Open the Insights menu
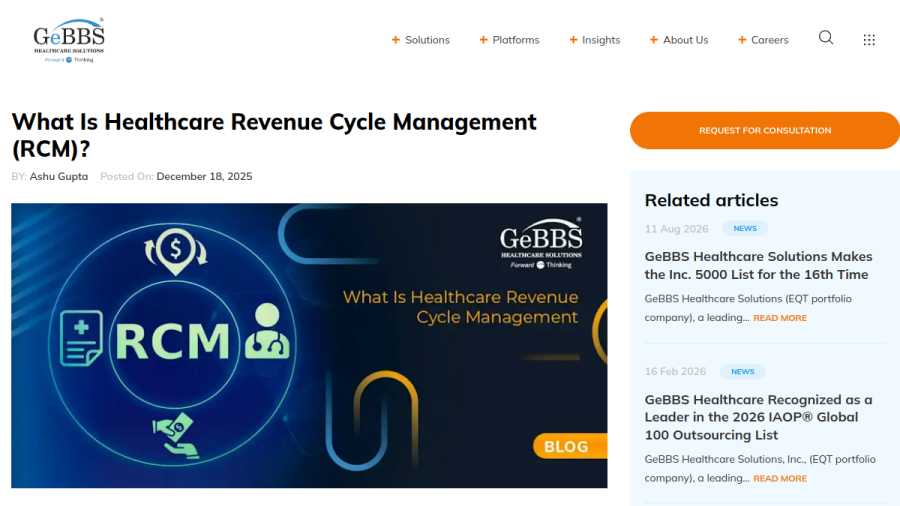The height and width of the screenshot is (506, 900). coord(601,40)
